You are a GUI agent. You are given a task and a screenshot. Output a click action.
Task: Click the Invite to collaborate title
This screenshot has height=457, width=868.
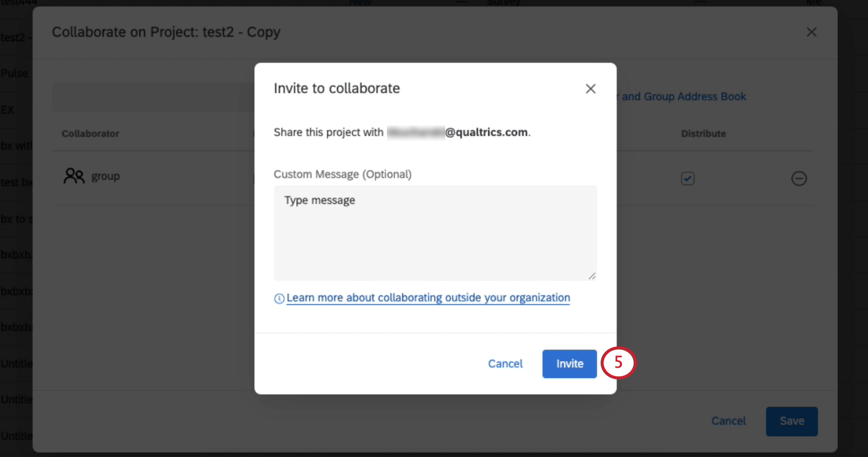(336, 88)
